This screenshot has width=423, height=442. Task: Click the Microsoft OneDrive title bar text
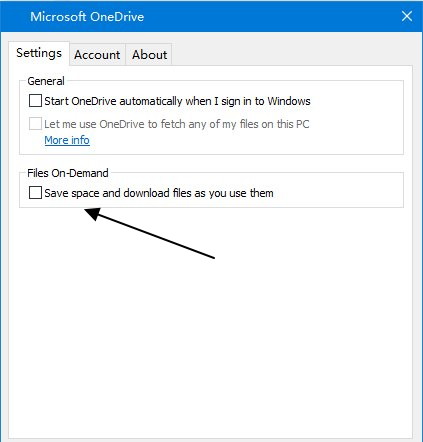(x=87, y=16)
